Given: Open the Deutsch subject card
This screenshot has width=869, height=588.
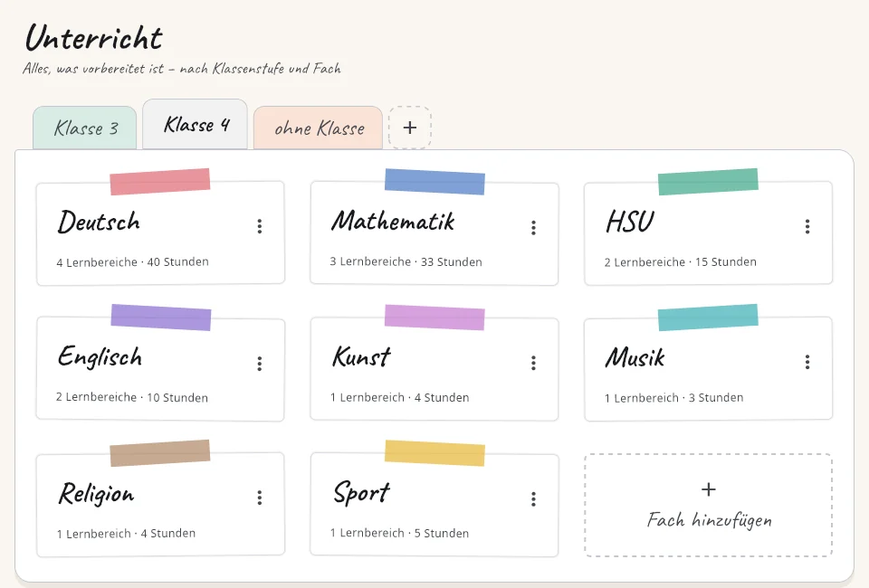Looking at the screenshot, I should pos(161,233).
